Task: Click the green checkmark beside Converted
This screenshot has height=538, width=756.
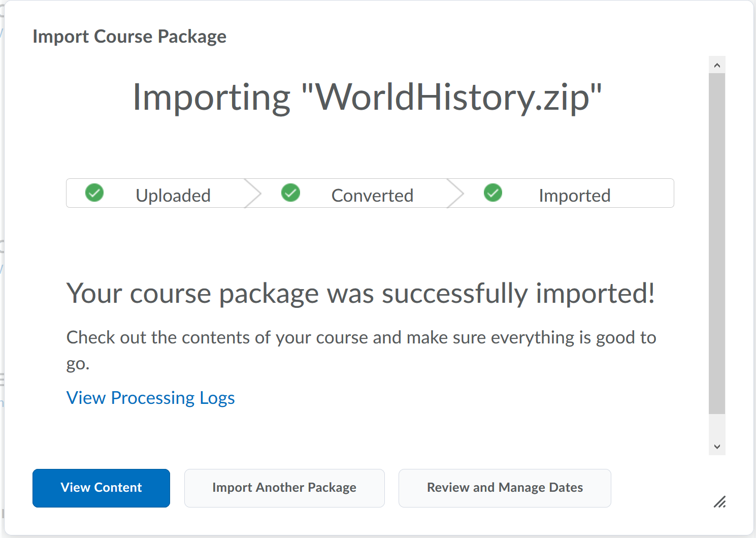Action: (290, 193)
